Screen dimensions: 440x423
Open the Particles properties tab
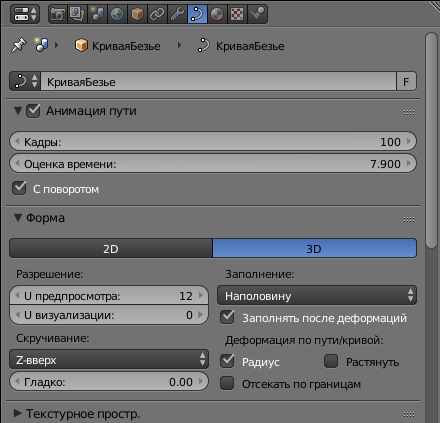pyautogui.click(x=257, y=14)
